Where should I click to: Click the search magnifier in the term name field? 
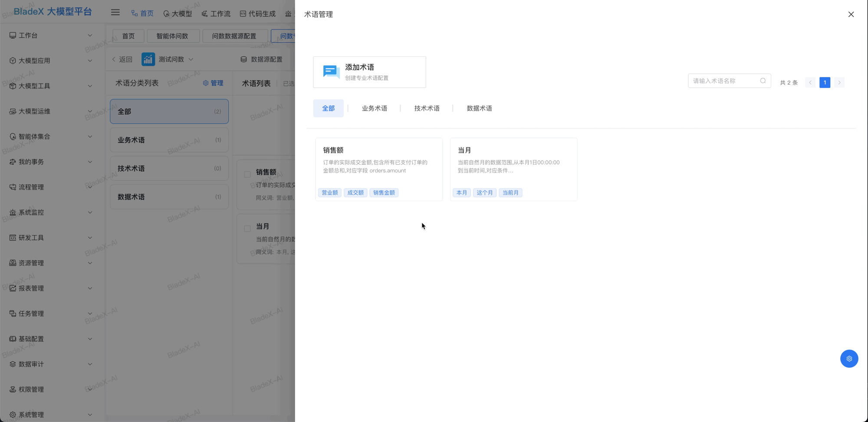(763, 80)
